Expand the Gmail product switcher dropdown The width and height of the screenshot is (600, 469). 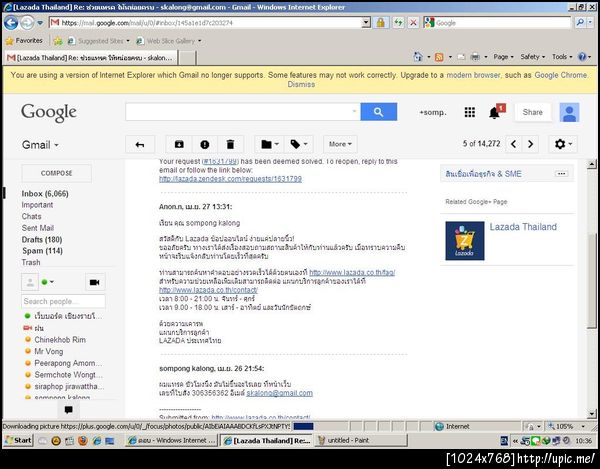coord(40,145)
